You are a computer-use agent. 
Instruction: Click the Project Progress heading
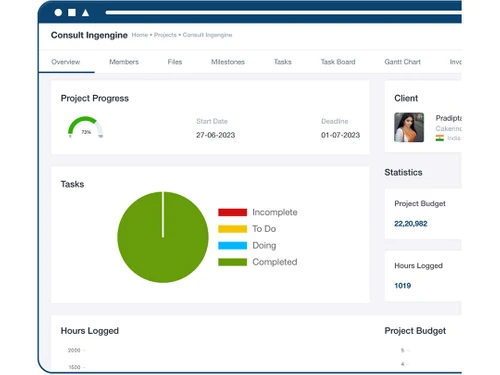click(95, 98)
